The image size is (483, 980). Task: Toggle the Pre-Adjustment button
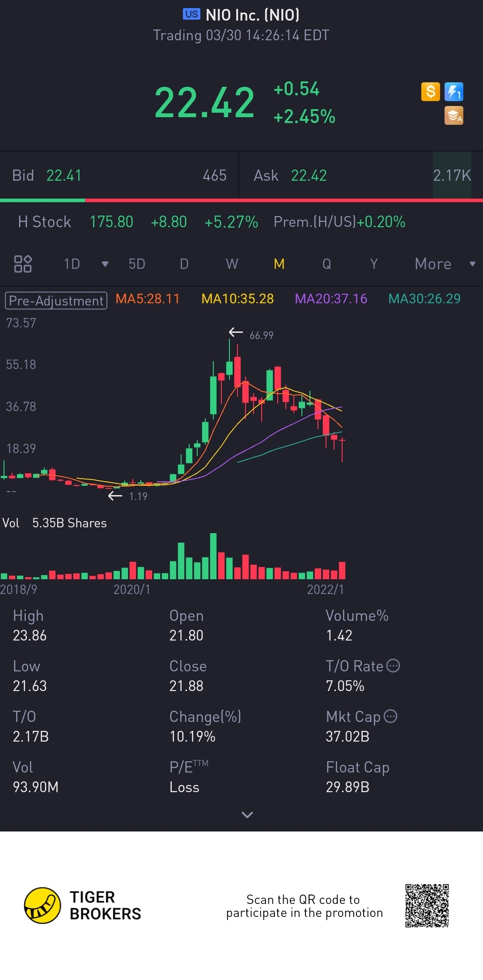tap(56, 301)
